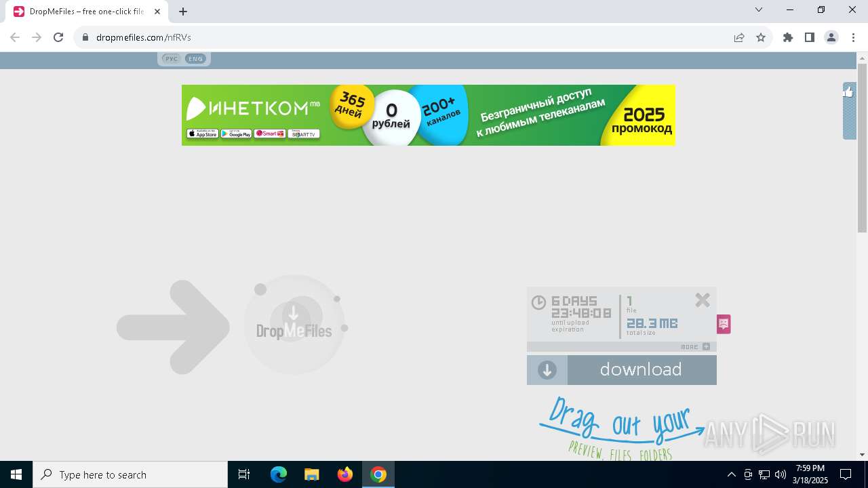Click the page vertical scrollbar
The image size is (868, 488).
click(x=862, y=149)
